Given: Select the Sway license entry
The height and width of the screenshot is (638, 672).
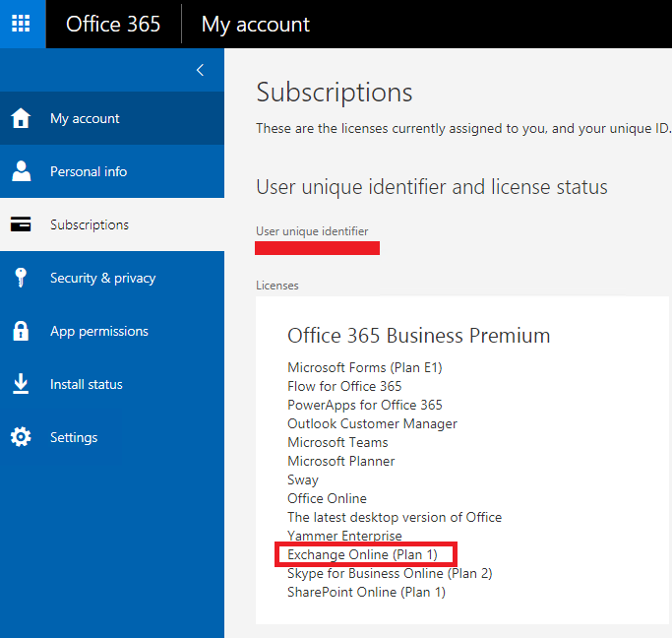Looking at the screenshot, I should [x=303, y=480].
